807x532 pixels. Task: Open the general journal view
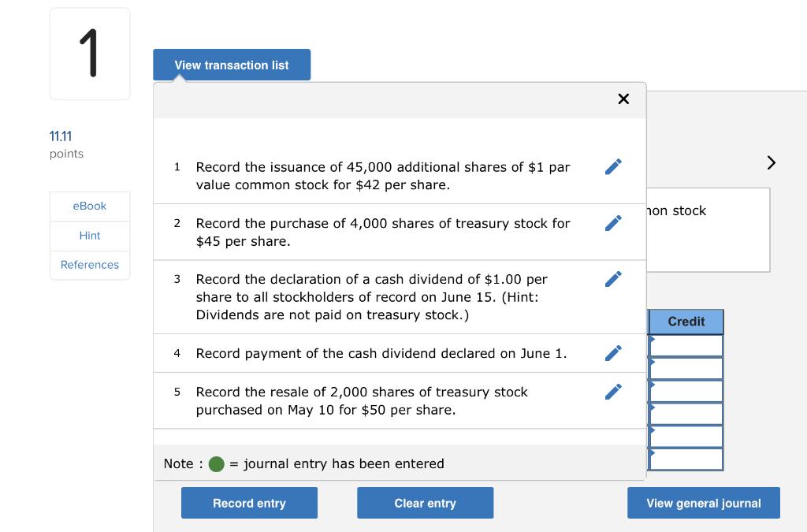pos(703,502)
